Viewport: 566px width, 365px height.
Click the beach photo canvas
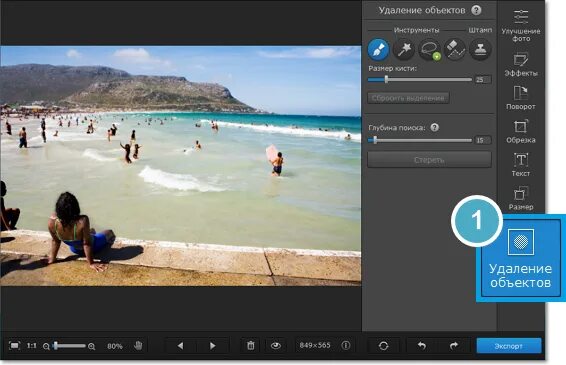pos(180,166)
